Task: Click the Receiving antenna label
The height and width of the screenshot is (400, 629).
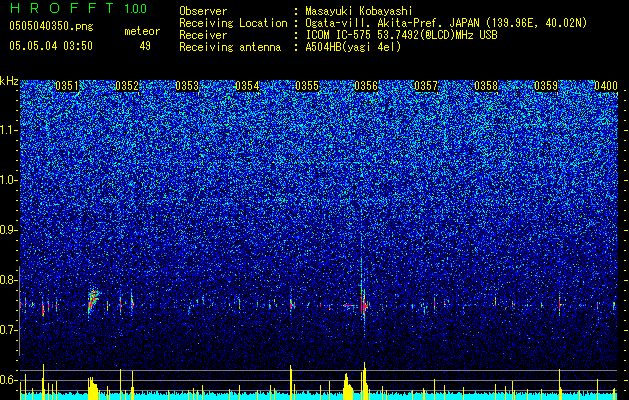Action: 230,47
